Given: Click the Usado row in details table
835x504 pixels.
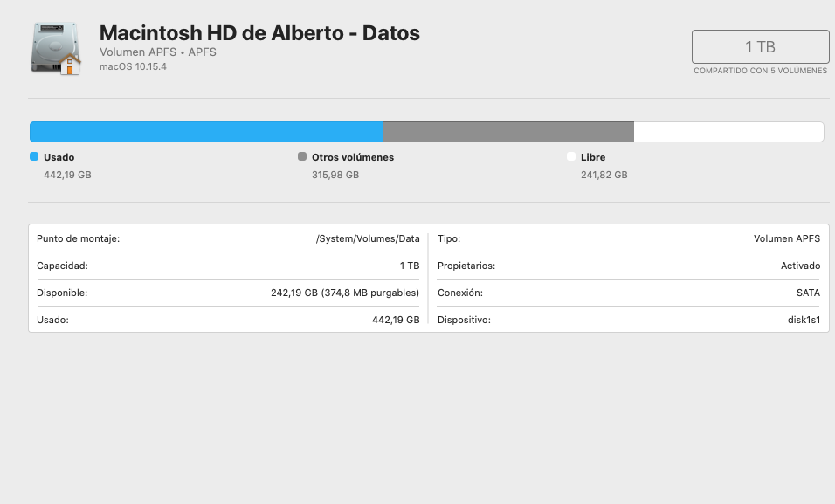Looking at the screenshot, I should (x=228, y=320).
